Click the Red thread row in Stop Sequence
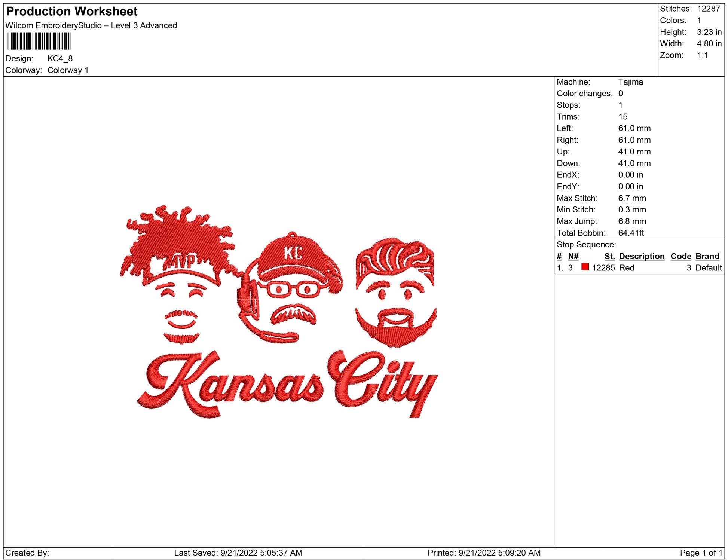728x560 pixels. (627, 268)
